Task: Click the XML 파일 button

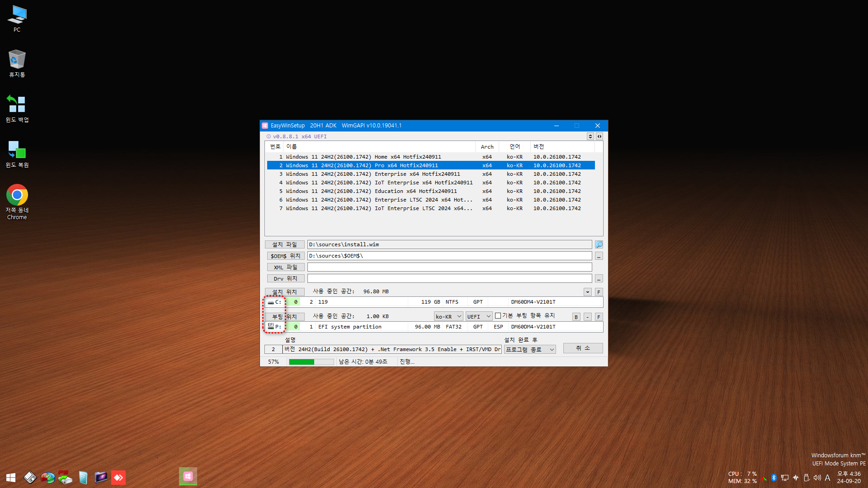Action: (x=285, y=267)
